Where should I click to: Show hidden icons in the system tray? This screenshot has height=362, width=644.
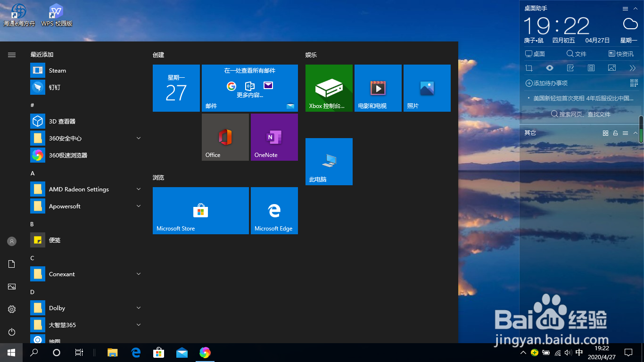523,352
